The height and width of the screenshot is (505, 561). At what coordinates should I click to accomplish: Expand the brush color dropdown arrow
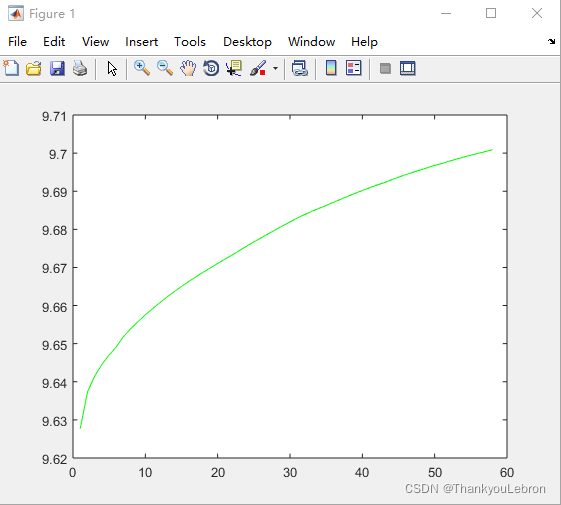pyautogui.click(x=275, y=68)
